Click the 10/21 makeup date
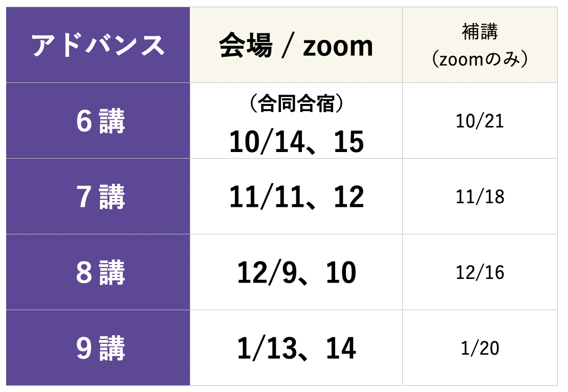The width and height of the screenshot is (568, 392). (479, 121)
